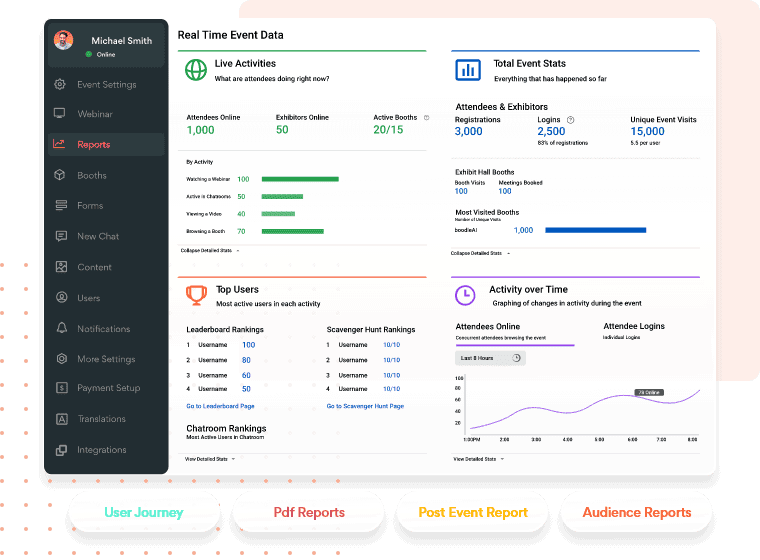Click the Booths cube icon

pyautogui.click(x=61, y=176)
